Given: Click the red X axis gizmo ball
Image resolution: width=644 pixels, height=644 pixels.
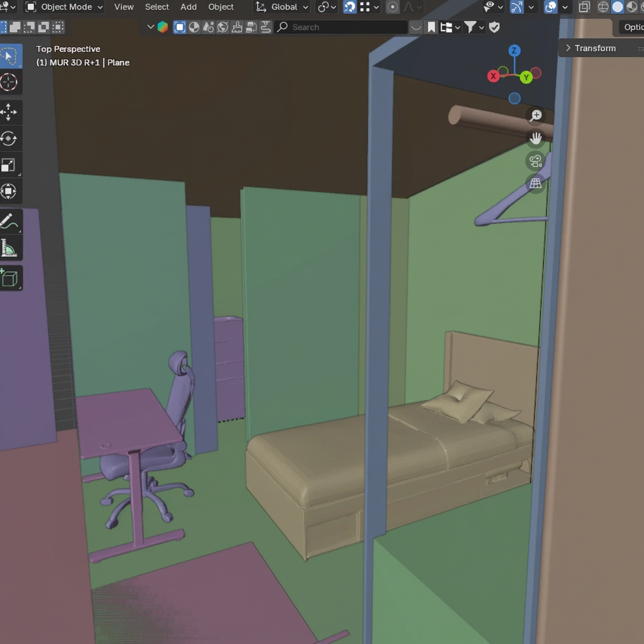Looking at the screenshot, I should click(494, 76).
